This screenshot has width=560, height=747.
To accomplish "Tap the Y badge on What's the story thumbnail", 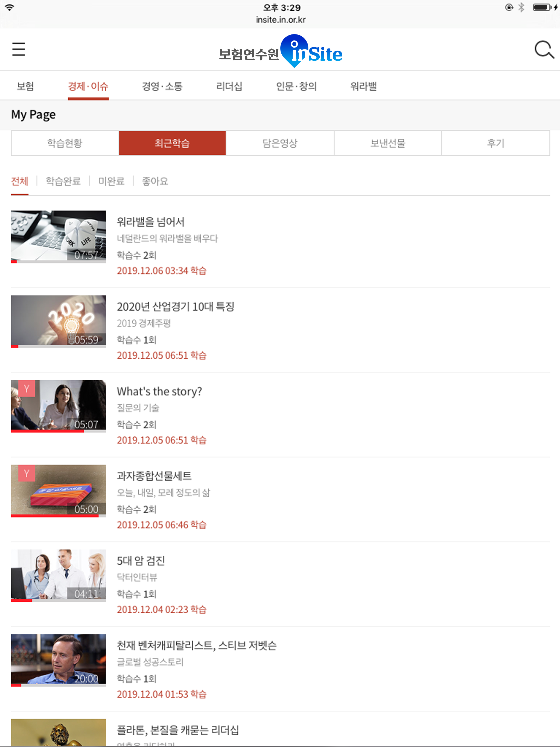I will [x=27, y=389].
